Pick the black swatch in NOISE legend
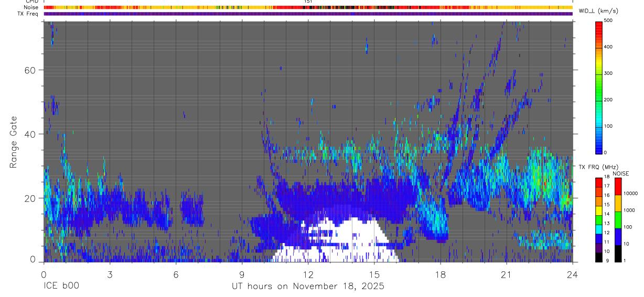 [618, 254]
